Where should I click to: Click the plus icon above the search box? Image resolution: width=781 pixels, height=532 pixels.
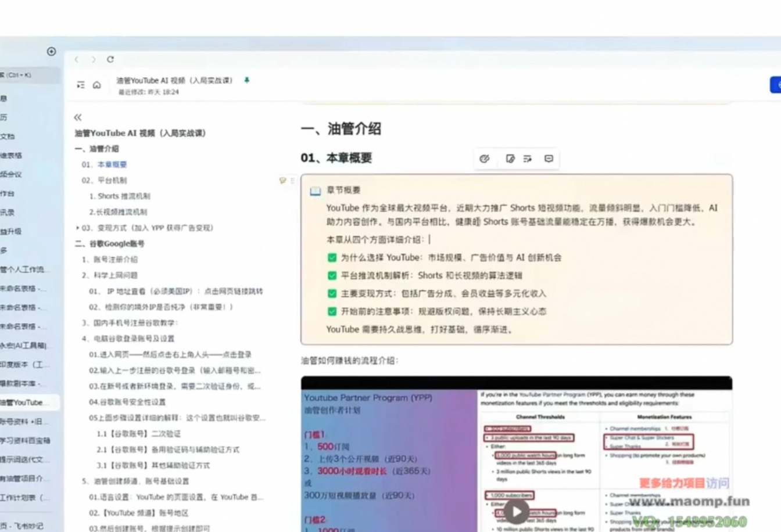point(51,51)
